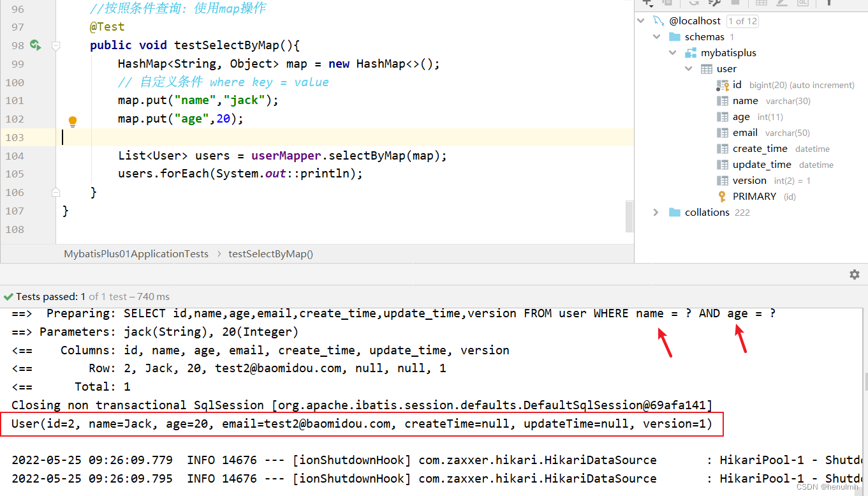Click line number 101 in the gutter
Viewport: 868px width, 496px height.
(x=14, y=100)
